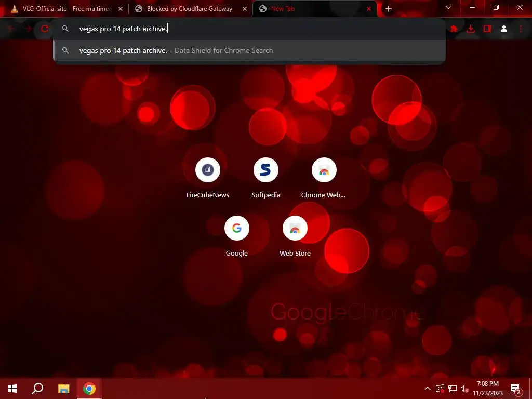Open File Explorer from the taskbar
Image resolution: width=532 pixels, height=399 pixels.
point(63,389)
